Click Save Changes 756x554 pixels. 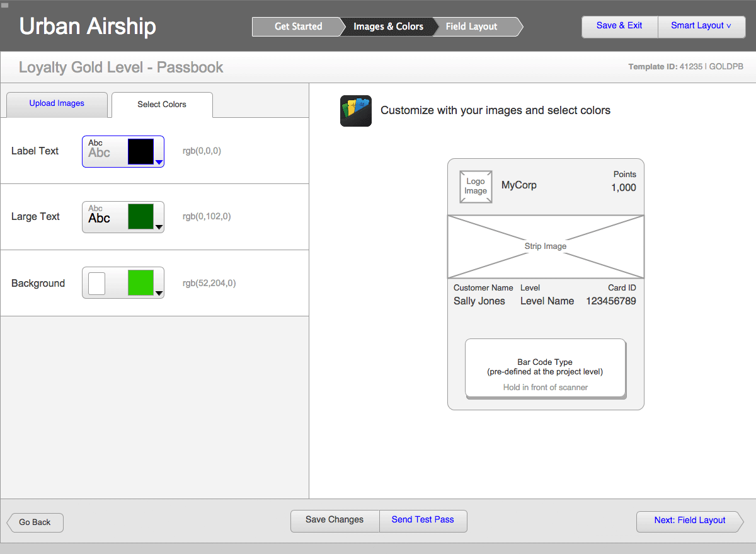pos(335,520)
